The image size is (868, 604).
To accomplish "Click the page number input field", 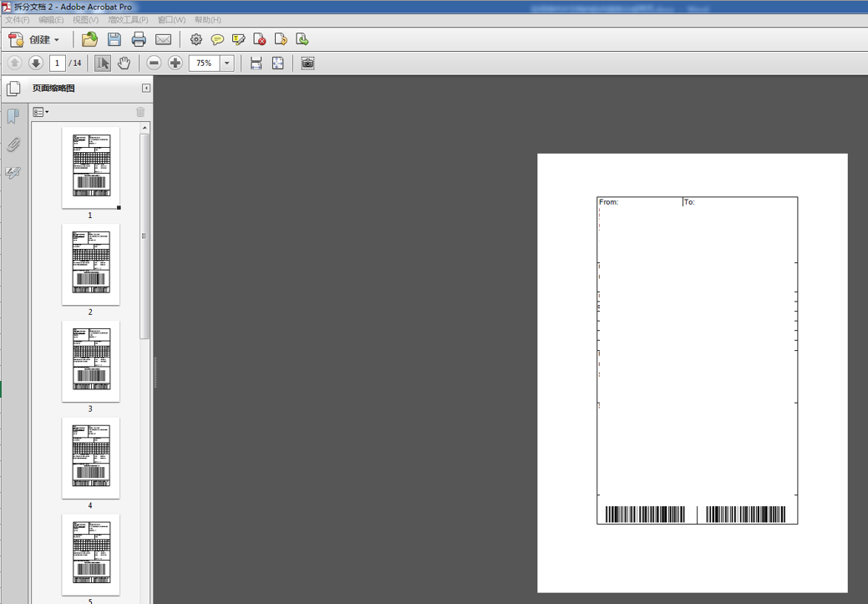I will coord(57,63).
